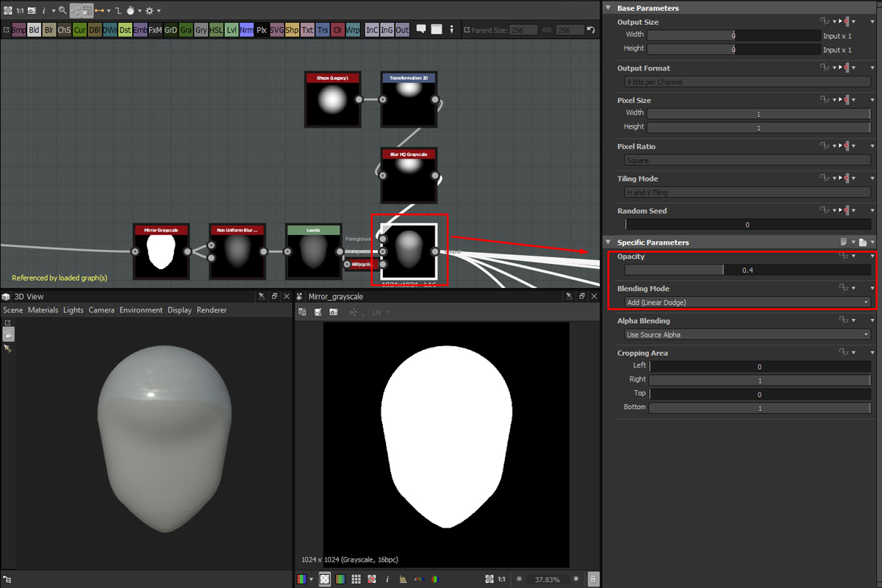Open the Environment menu in 3D View
Viewport: 882px width, 588px height.
pyautogui.click(x=141, y=310)
